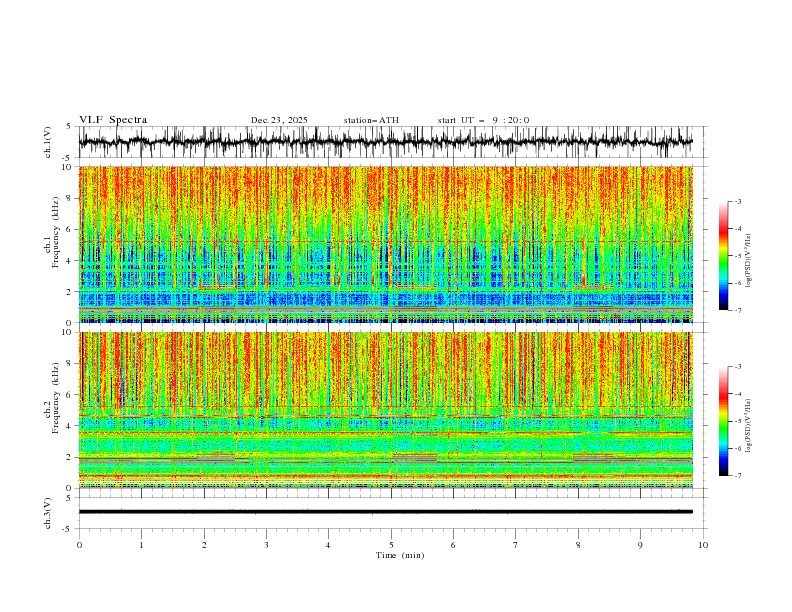Click the ch.3 flat waveform trace
Viewport: 792px width, 612px height.
coord(385,512)
